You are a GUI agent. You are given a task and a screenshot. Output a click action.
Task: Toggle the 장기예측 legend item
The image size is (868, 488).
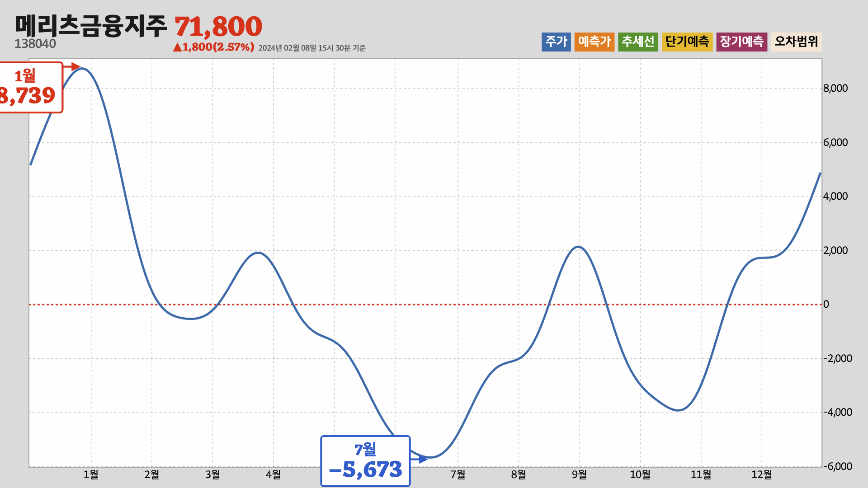click(x=742, y=42)
